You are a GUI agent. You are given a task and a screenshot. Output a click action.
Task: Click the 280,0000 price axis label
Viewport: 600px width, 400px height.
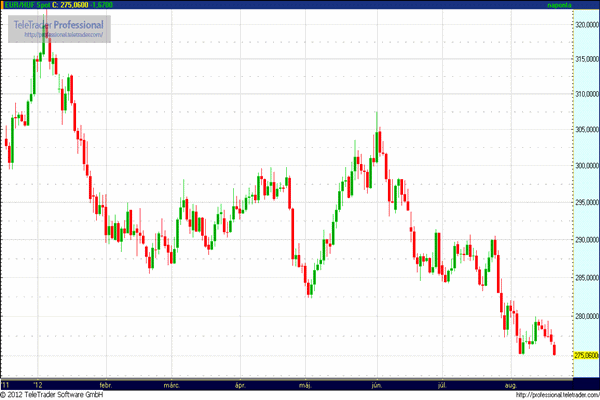[586, 316]
